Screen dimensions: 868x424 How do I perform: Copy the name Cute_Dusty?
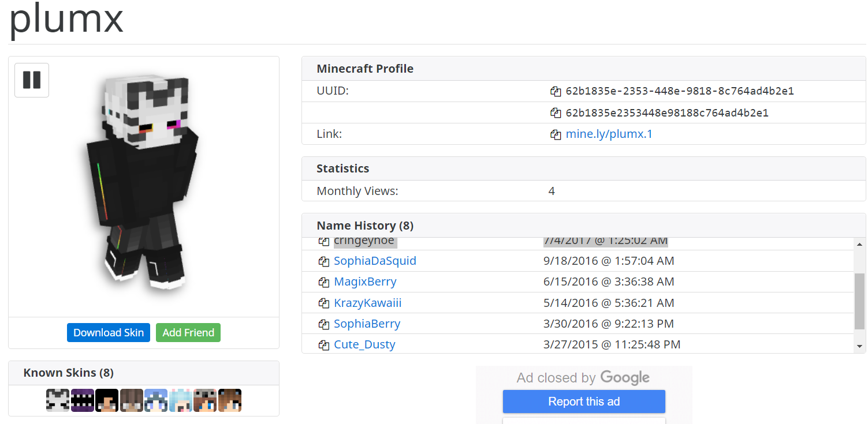(324, 345)
